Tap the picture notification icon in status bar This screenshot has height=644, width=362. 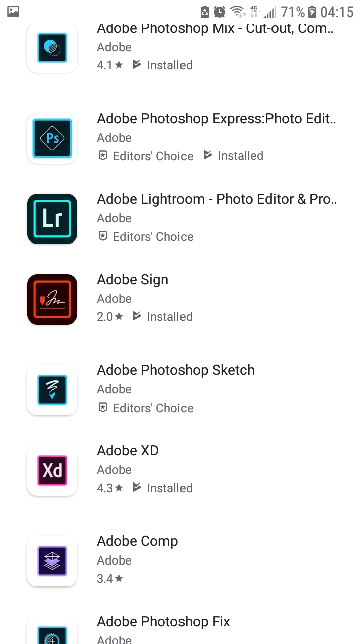click(13, 11)
